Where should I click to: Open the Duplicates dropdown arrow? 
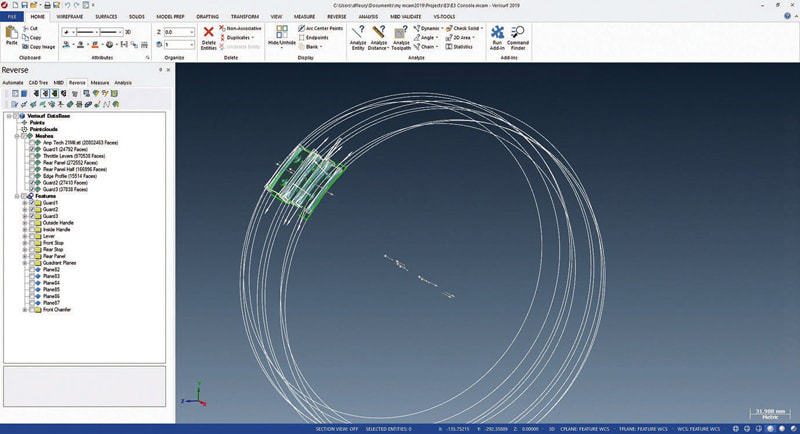tap(253, 38)
